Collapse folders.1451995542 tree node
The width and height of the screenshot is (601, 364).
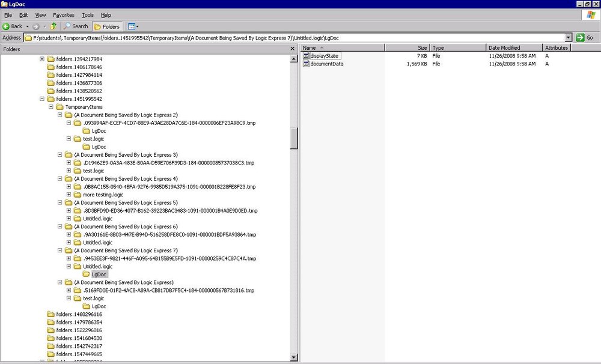(42, 99)
